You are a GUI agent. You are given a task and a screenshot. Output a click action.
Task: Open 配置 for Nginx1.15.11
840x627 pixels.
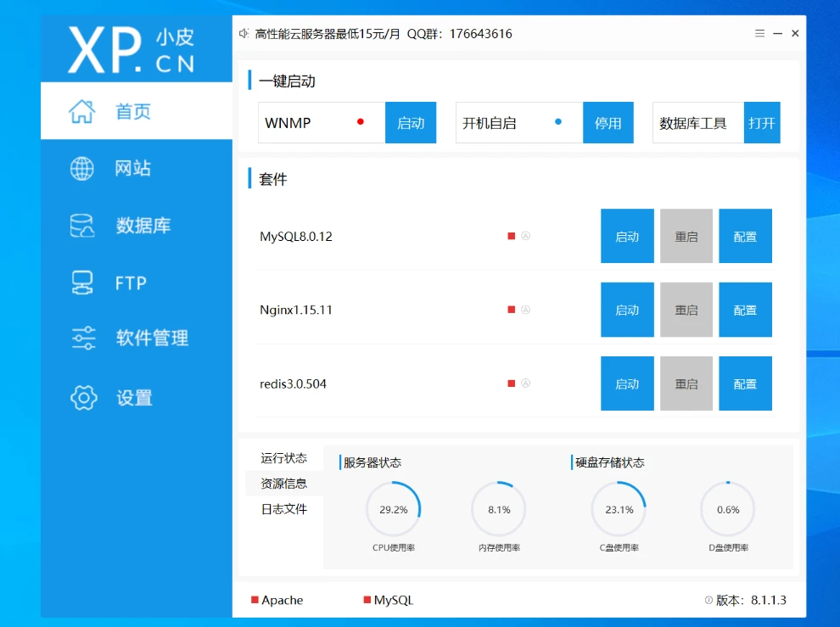(745, 310)
